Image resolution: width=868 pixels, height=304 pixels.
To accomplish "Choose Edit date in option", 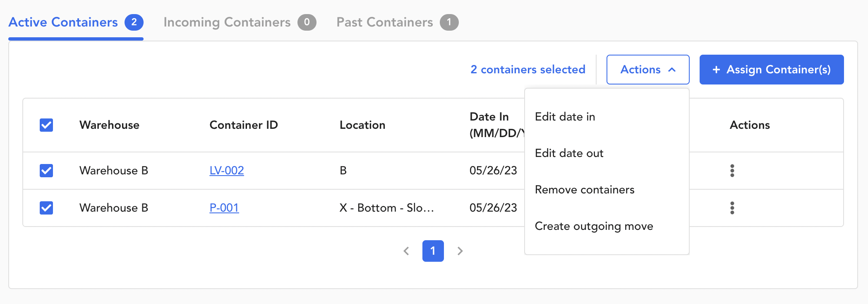I will [x=565, y=117].
